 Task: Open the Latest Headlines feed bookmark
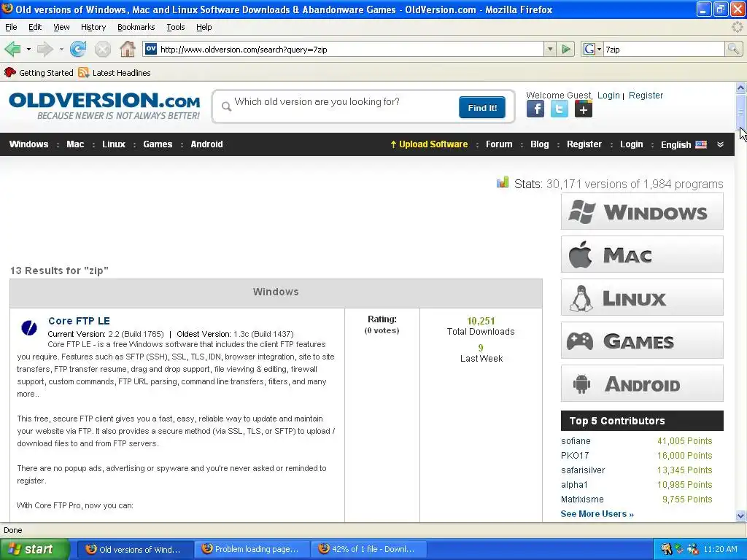tap(115, 73)
